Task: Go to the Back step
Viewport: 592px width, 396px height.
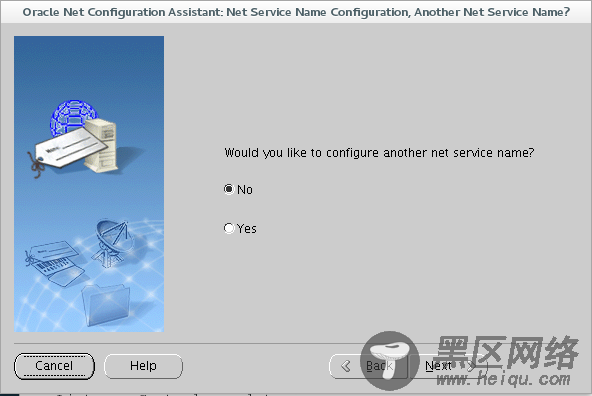Action: click(x=368, y=366)
